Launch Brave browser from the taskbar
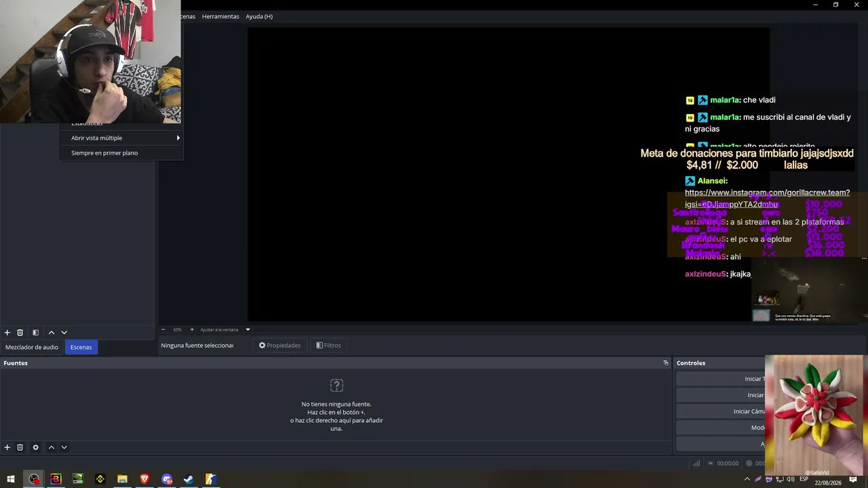868x488 pixels. click(x=144, y=479)
